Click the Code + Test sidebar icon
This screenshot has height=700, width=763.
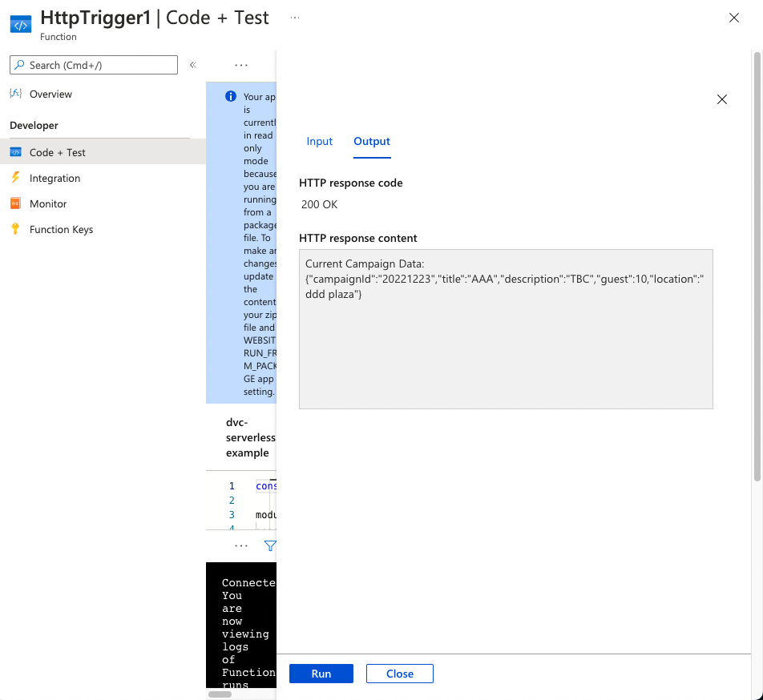pyautogui.click(x=15, y=152)
